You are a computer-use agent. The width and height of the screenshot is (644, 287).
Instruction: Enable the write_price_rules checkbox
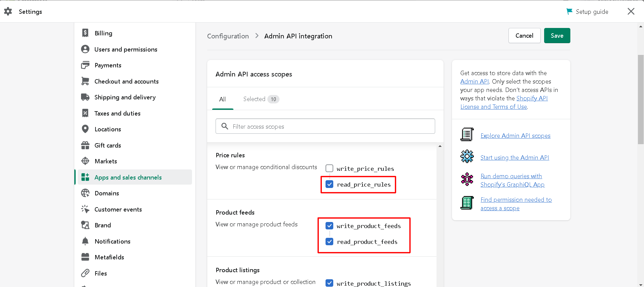tap(330, 168)
